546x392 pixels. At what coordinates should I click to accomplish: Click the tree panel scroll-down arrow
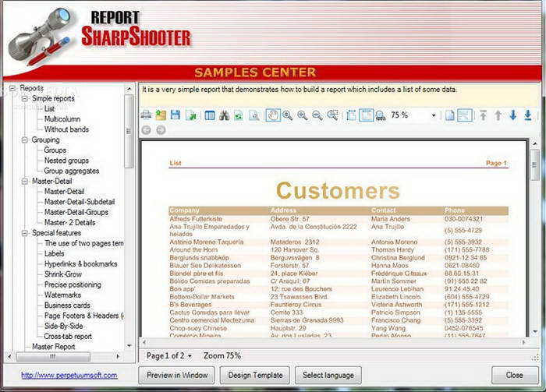coord(129,346)
